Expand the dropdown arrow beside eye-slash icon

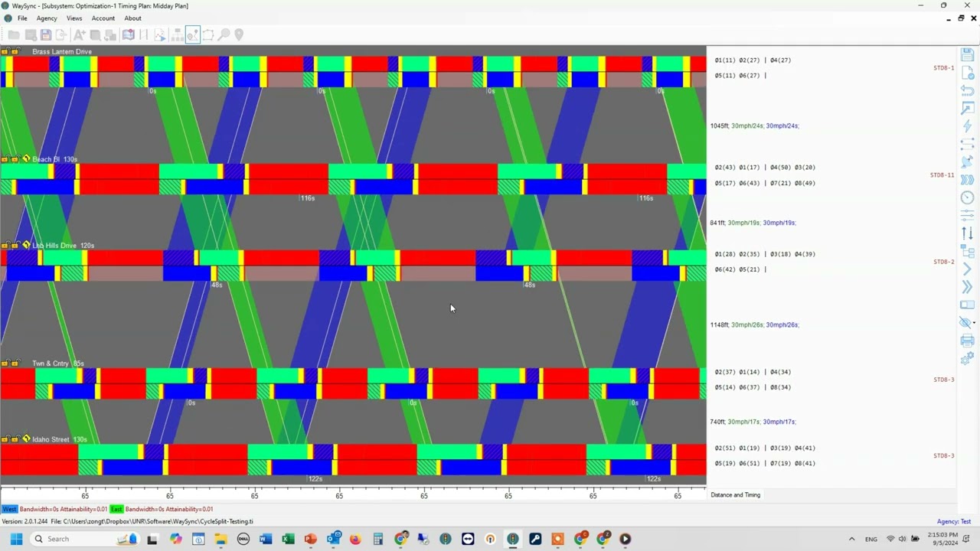tap(974, 323)
